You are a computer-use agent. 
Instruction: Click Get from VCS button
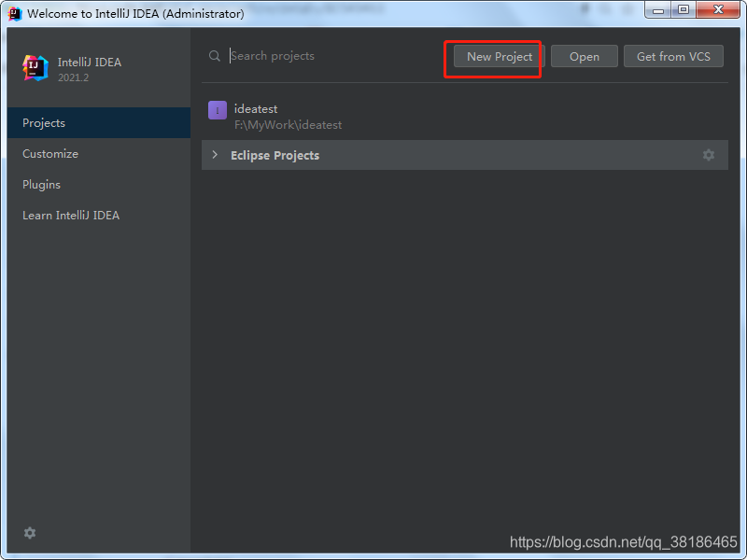(x=673, y=56)
